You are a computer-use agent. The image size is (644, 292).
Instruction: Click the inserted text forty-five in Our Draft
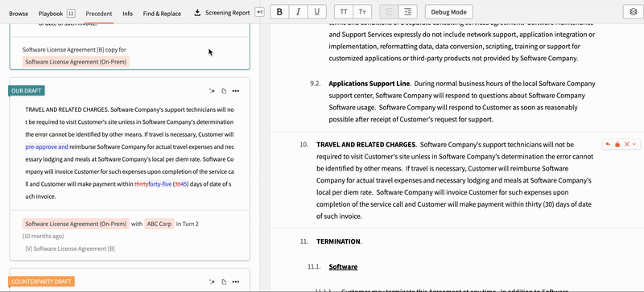pos(159,184)
